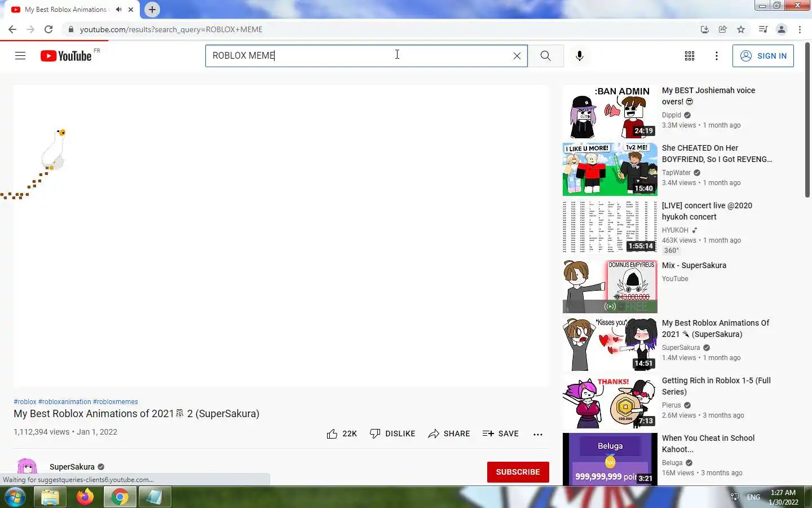Image resolution: width=812 pixels, height=508 pixels.
Task: Open File Explorer from the taskbar
Action: point(50,497)
